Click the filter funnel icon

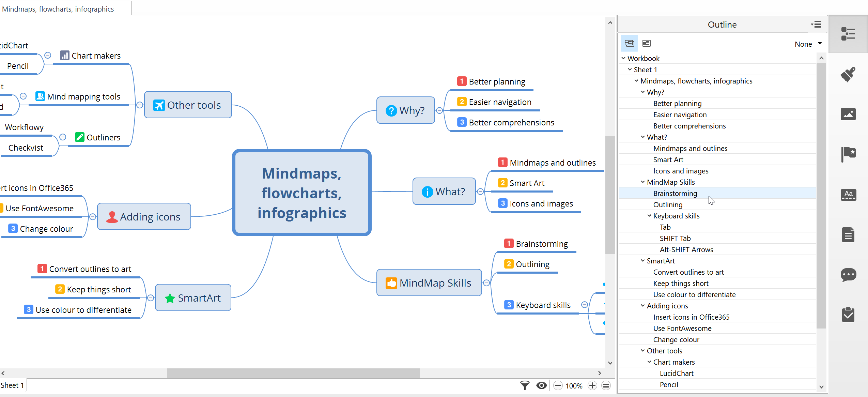pyautogui.click(x=525, y=385)
